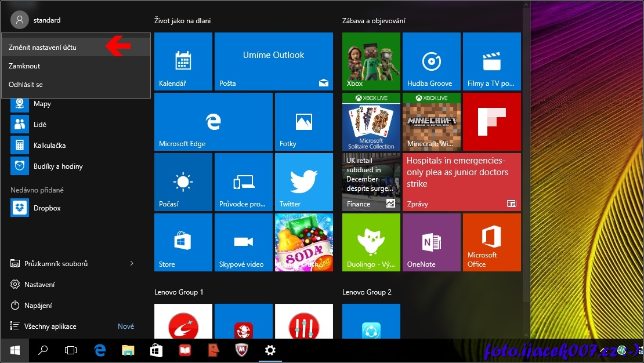The image size is (644, 363).
Task: Click the Windows Start button
Action: pos(15,350)
